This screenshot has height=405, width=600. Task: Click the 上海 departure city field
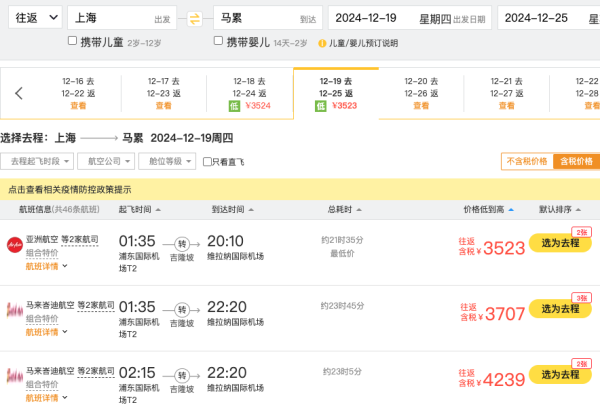tap(122, 18)
